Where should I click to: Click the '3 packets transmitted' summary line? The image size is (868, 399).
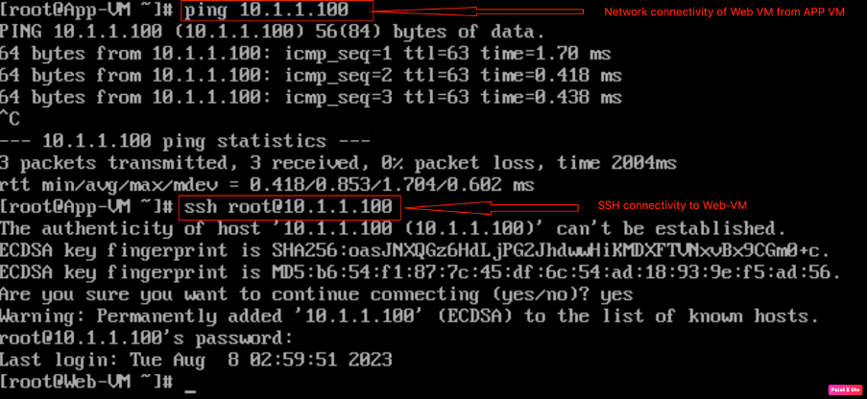[338, 162]
